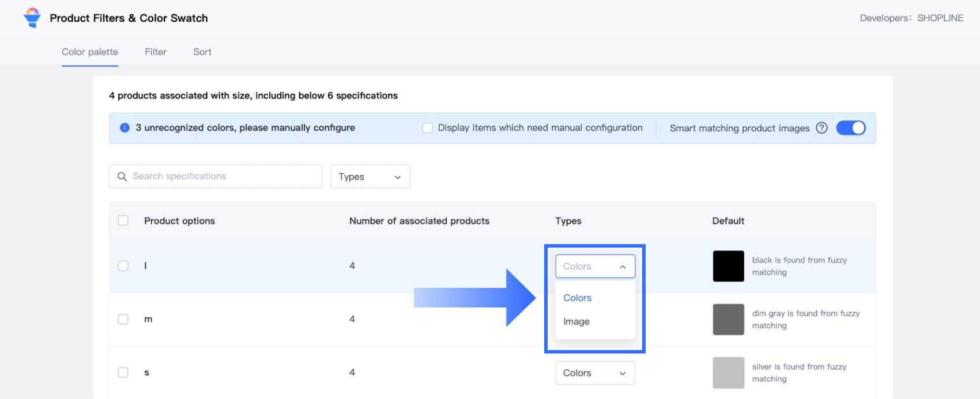Toggle Smart matching product images switch
Screen dimensions: 980x399
pos(851,128)
